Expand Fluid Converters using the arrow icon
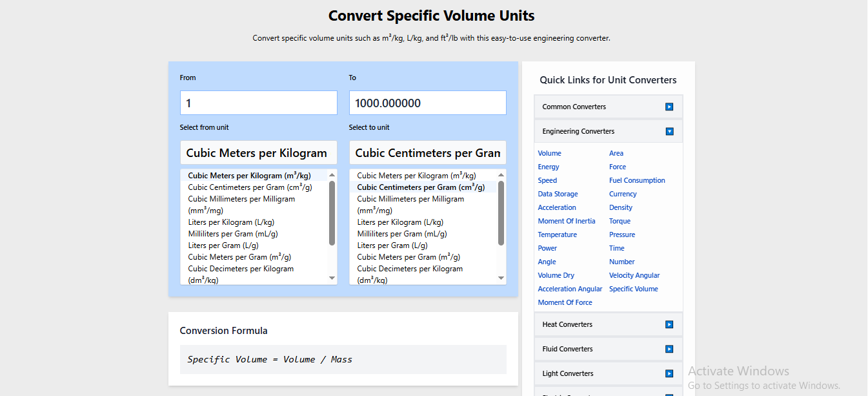This screenshot has height=396, width=868. point(671,348)
